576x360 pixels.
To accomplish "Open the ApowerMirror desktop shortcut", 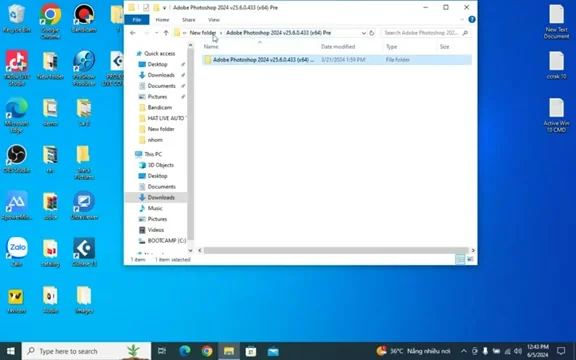I will pos(17,206).
